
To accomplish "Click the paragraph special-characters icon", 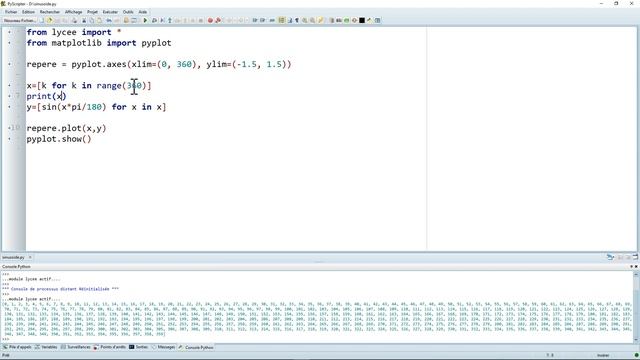I will (297, 20).
